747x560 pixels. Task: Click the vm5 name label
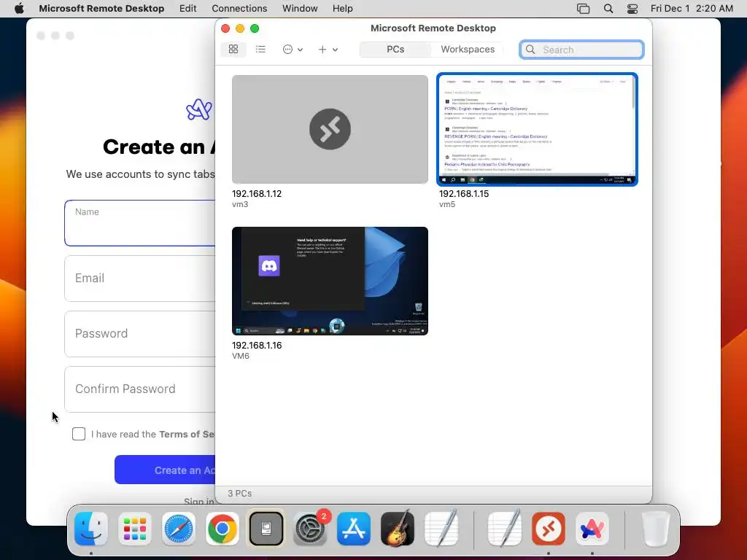tap(447, 204)
